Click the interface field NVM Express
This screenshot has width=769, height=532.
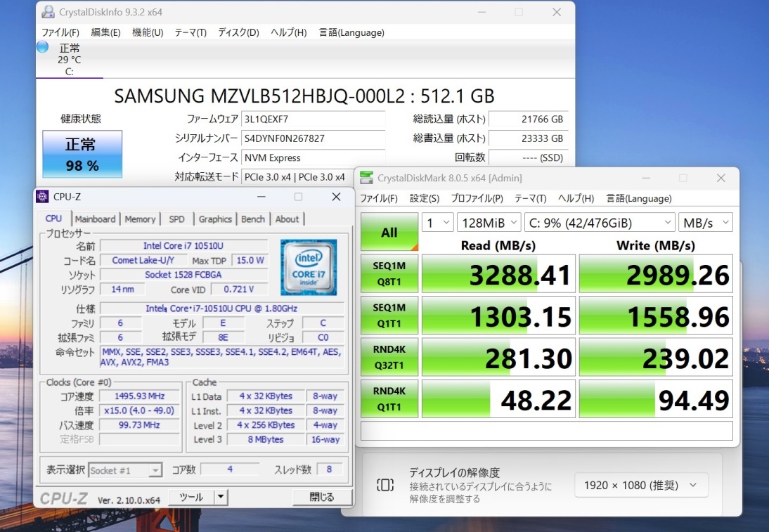click(x=313, y=157)
